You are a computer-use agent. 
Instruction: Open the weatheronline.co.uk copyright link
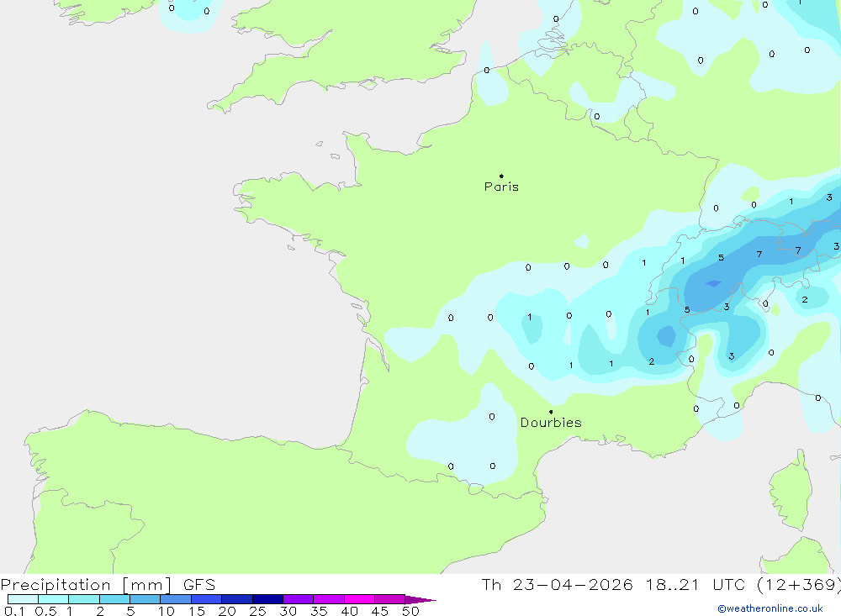tap(770, 608)
